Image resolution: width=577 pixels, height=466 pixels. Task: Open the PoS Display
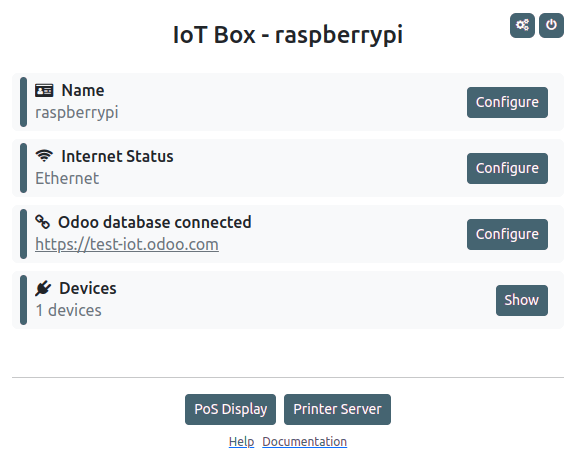pyautogui.click(x=230, y=409)
